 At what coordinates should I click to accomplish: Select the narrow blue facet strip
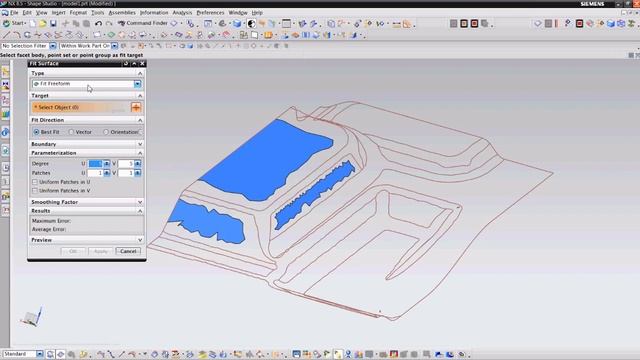[x=314, y=194]
